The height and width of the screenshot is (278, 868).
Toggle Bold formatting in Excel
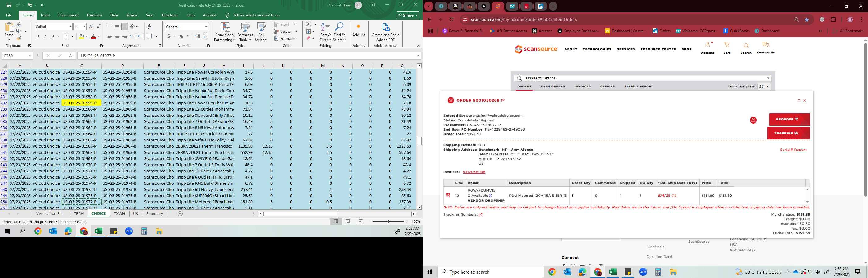pos(38,36)
